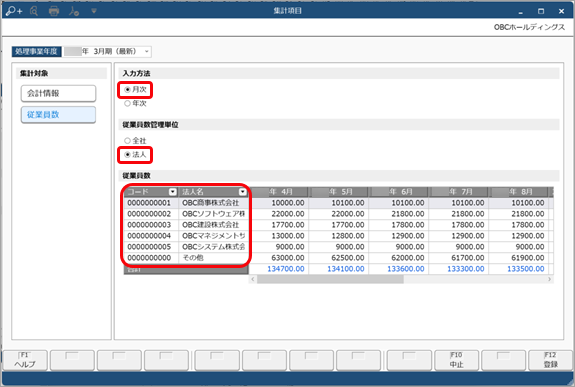Image resolution: width=575 pixels, height=387 pixels.
Task: Click the PDF output icon in title bar
Action: click(74, 11)
